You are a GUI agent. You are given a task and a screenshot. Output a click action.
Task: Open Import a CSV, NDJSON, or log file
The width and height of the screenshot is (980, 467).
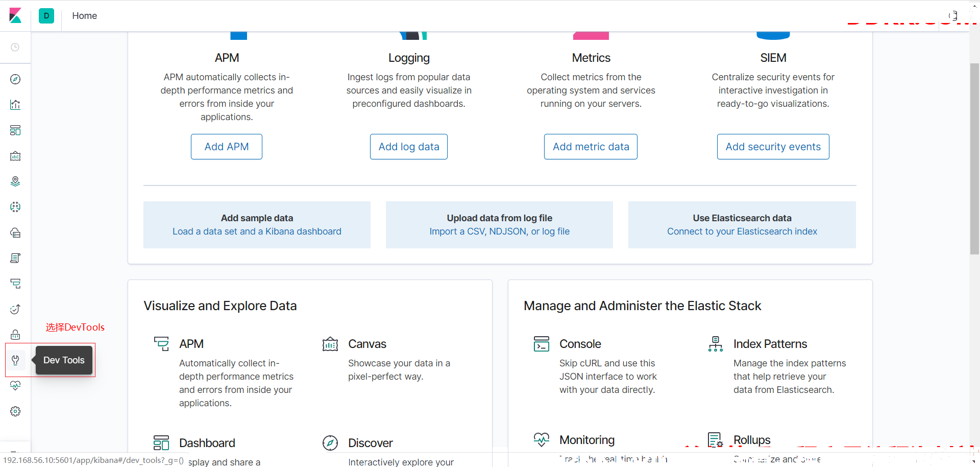[x=499, y=231]
